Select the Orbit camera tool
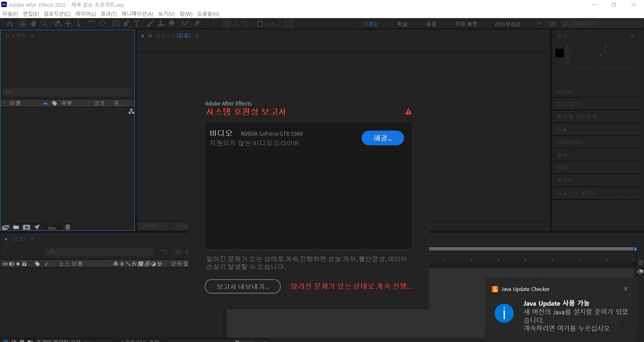The height and width of the screenshot is (342, 644). 58,24
